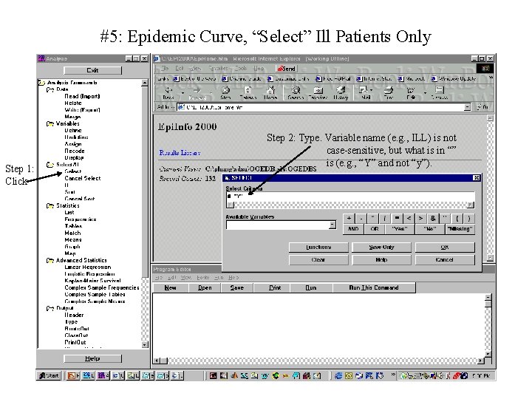Click inside the Select Criteria text field

(x=350, y=197)
